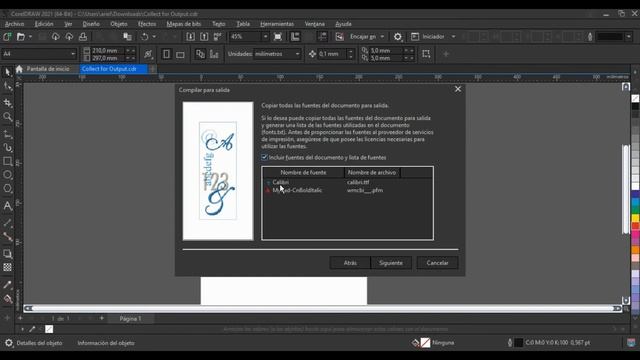
Task: Expand the Open folder dropdown arrow
Action: (x=30, y=37)
